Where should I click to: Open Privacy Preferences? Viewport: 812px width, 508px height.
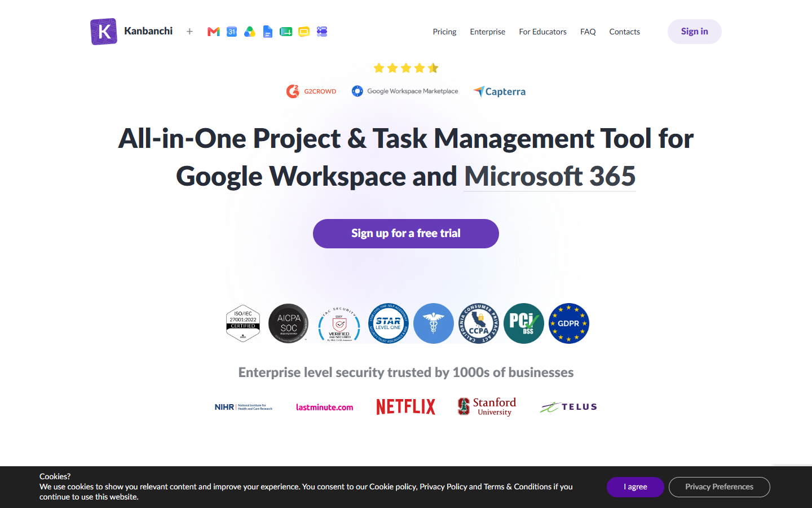pyautogui.click(x=720, y=487)
